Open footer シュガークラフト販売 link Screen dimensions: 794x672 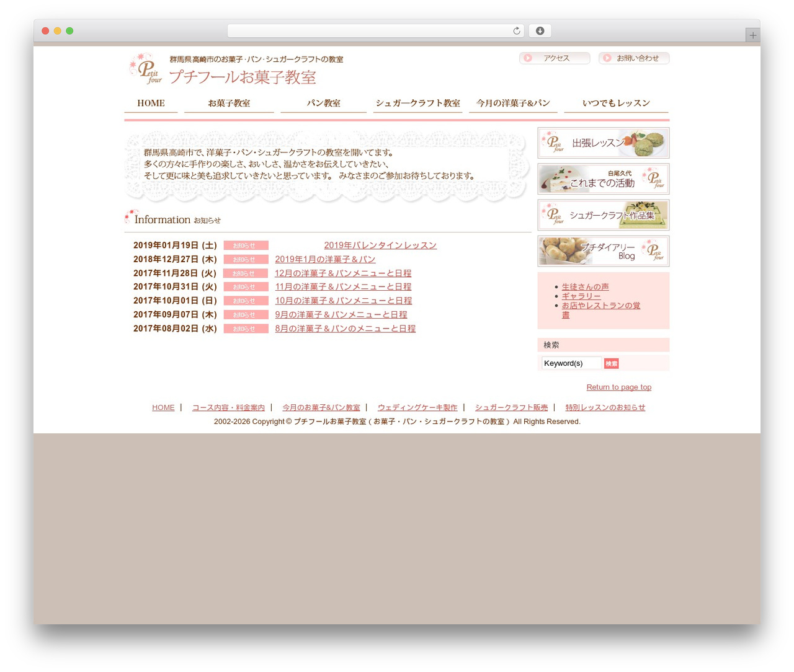tap(511, 408)
